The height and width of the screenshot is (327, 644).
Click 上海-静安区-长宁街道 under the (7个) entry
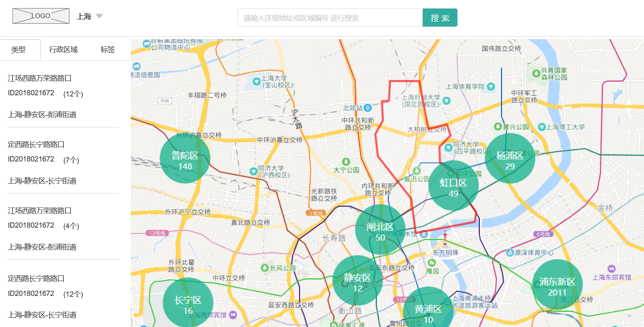pos(42,181)
